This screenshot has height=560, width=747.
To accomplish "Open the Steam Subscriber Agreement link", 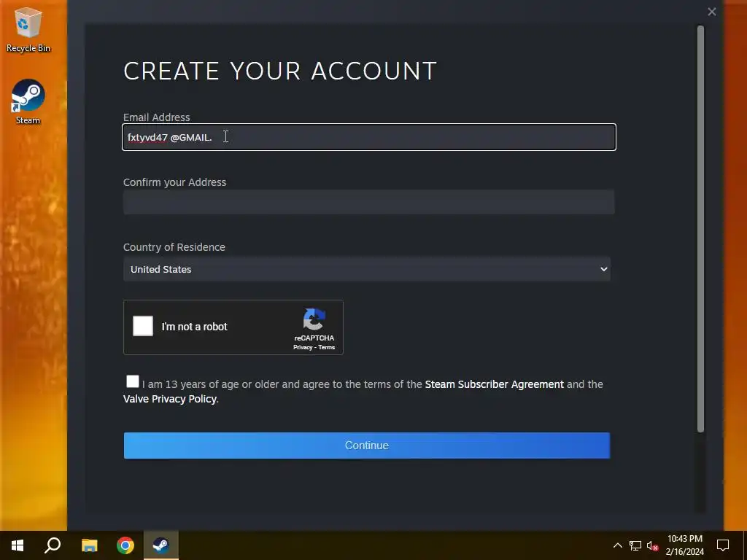I will (x=494, y=384).
